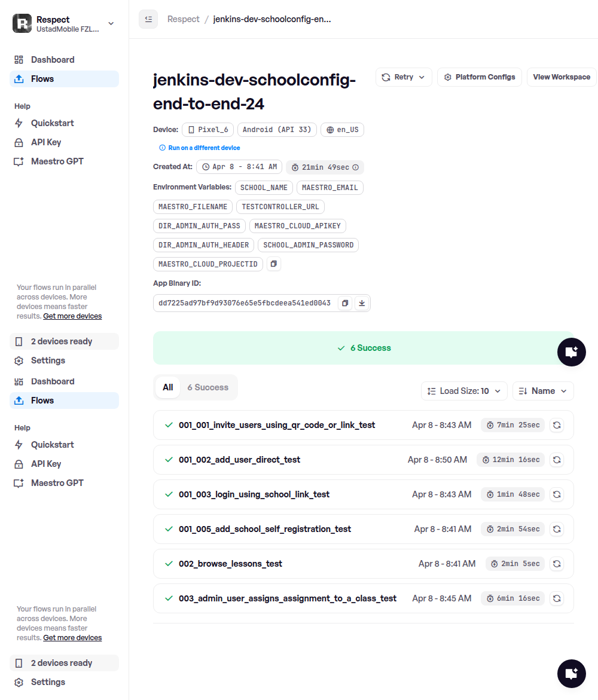Switch to the All results tab
The image size is (598, 700).
coord(168,387)
